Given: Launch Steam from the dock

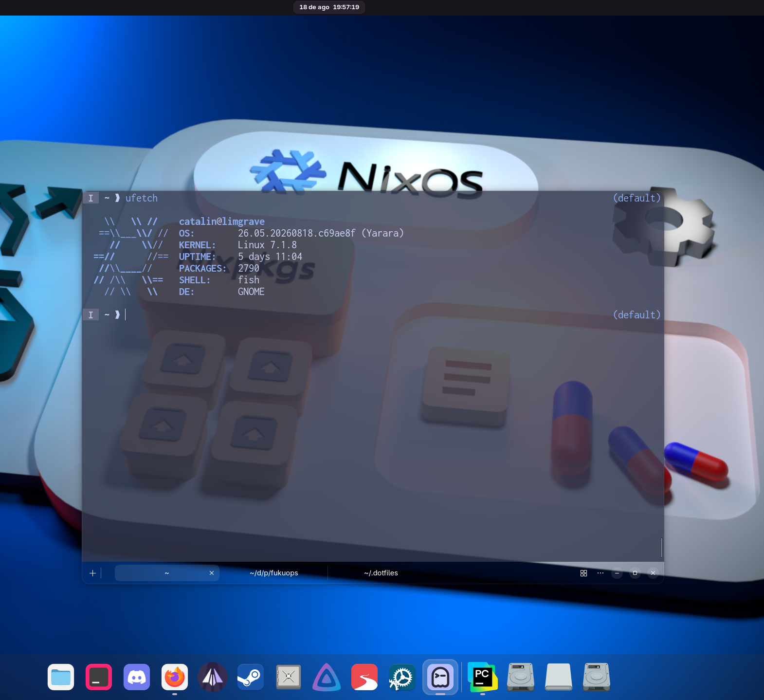Looking at the screenshot, I should [x=251, y=677].
